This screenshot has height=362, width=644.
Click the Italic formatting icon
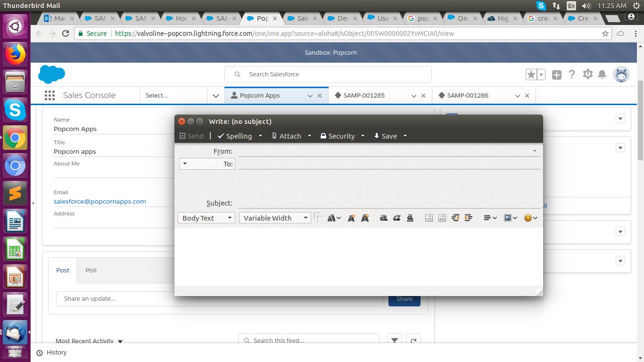[x=396, y=218]
